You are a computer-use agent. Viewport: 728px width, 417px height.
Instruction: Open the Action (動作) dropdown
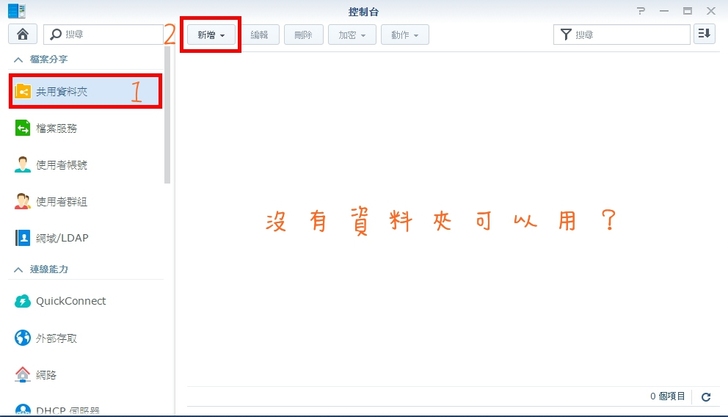click(405, 35)
